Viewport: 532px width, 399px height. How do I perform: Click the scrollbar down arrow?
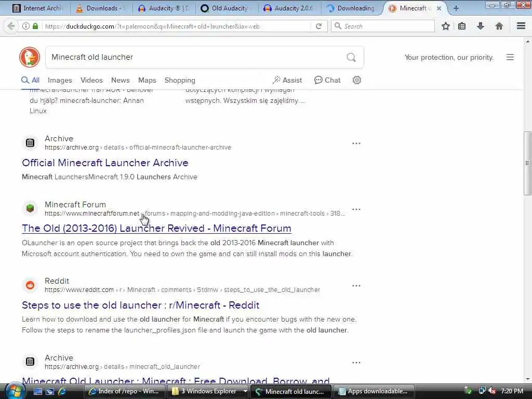pos(528,379)
